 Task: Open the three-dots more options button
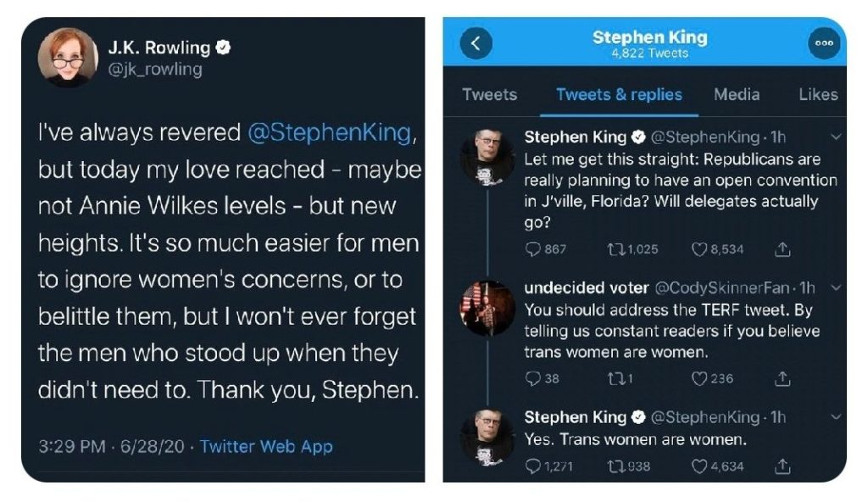[x=823, y=44]
